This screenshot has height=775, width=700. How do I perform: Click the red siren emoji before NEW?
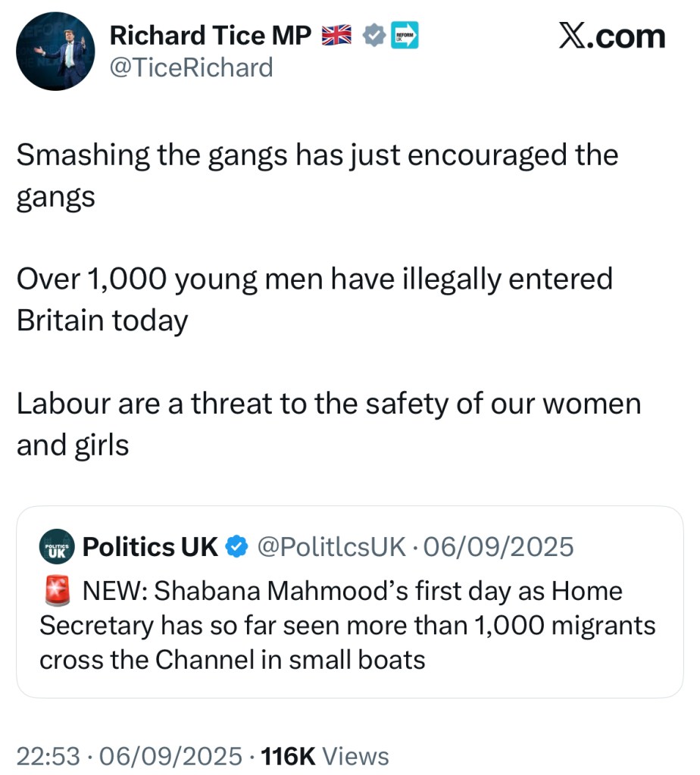pyautogui.click(x=55, y=591)
